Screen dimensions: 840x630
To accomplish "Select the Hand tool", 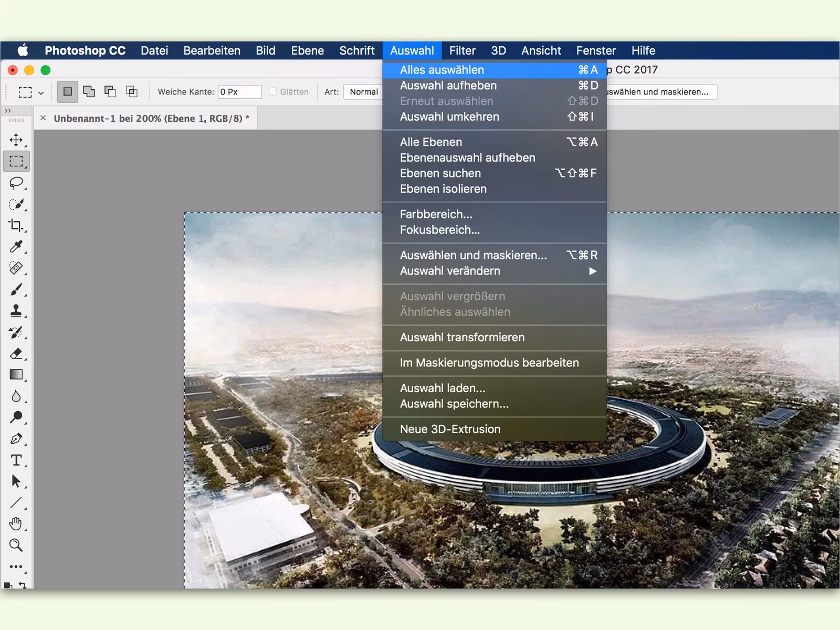I will 16,524.
